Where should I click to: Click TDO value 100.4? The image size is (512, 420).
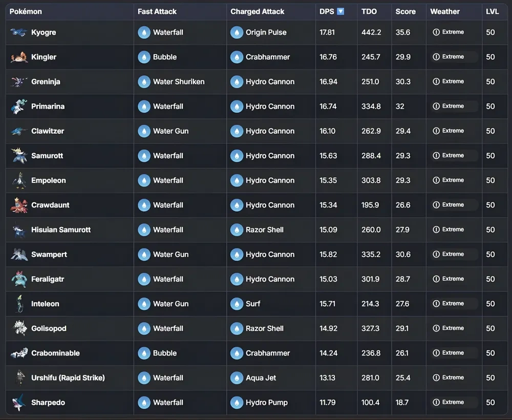point(370,403)
